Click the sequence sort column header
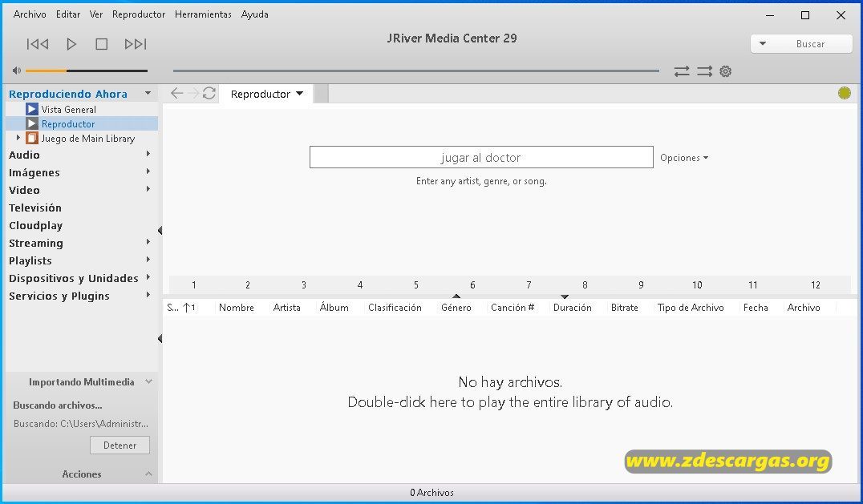 point(181,308)
